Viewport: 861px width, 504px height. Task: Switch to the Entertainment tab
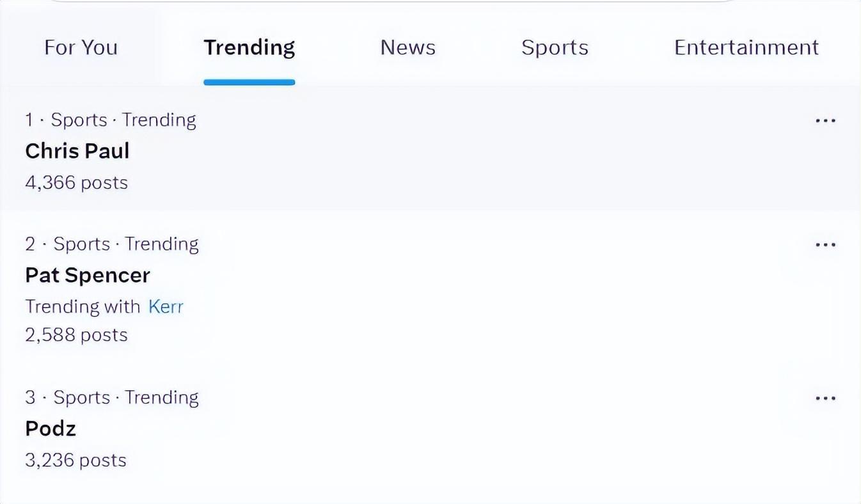click(746, 47)
